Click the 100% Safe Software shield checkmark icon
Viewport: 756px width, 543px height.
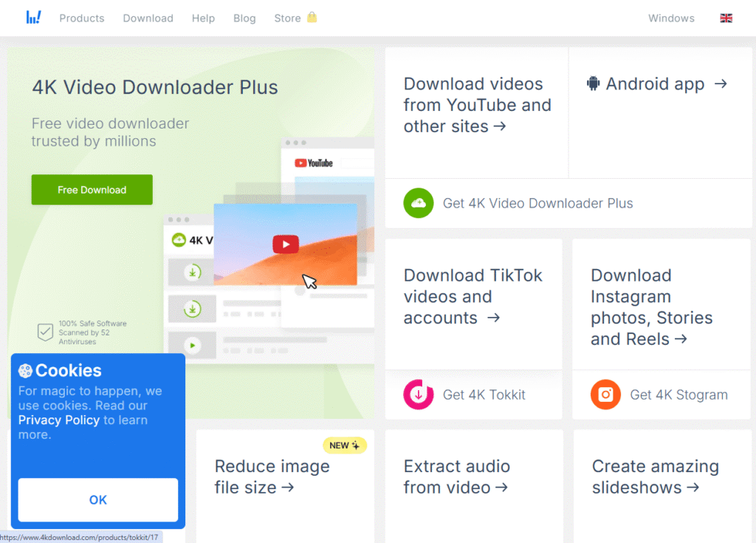point(45,332)
